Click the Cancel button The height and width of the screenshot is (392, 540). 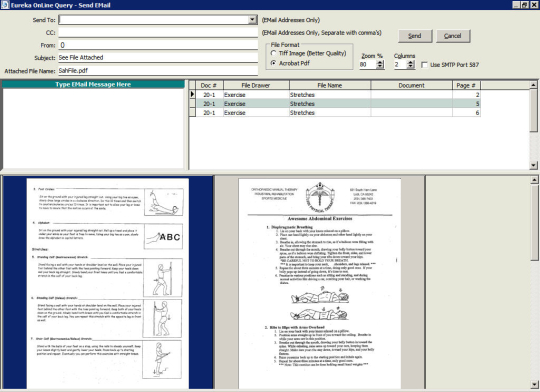pyautogui.click(x=453, y=36)
